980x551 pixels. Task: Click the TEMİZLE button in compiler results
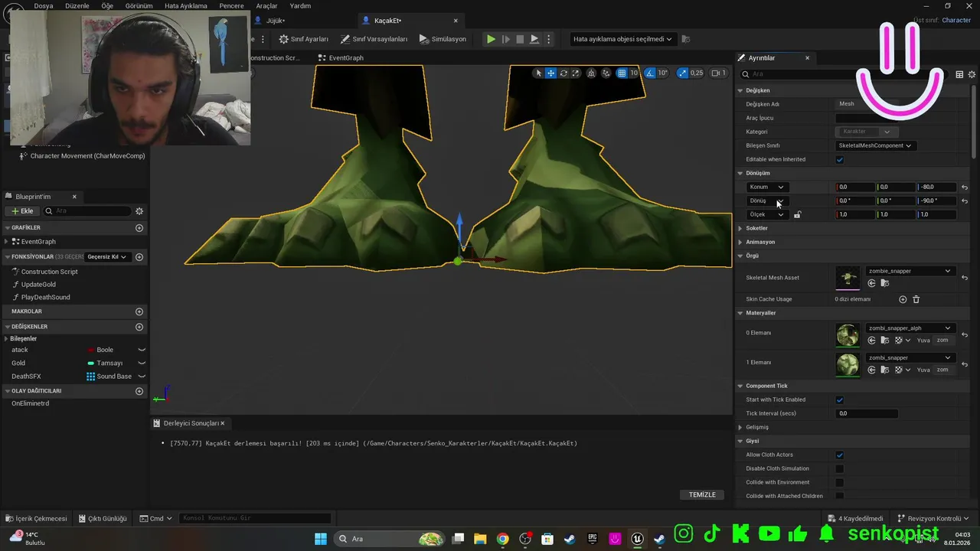(x=702, y=494)
